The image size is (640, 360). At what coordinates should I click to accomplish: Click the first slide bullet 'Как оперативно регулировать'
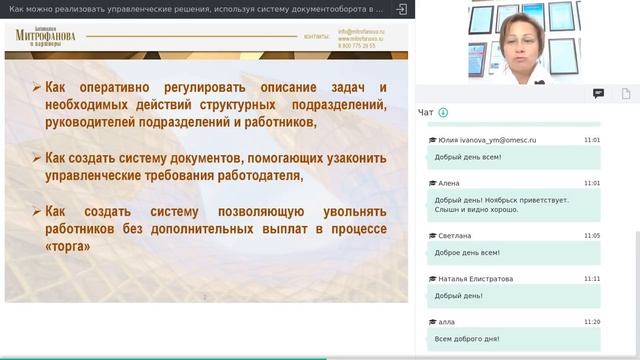[216, 104]
